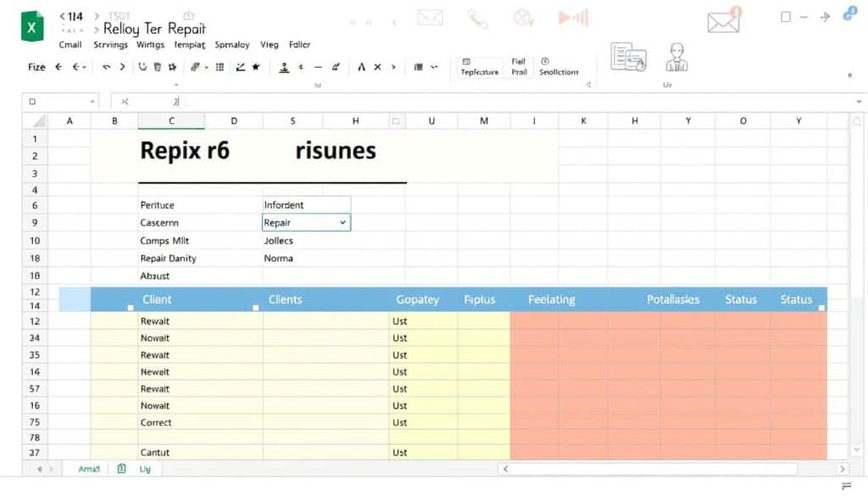Open the Tempiat menu tab

tap(189, 44)
